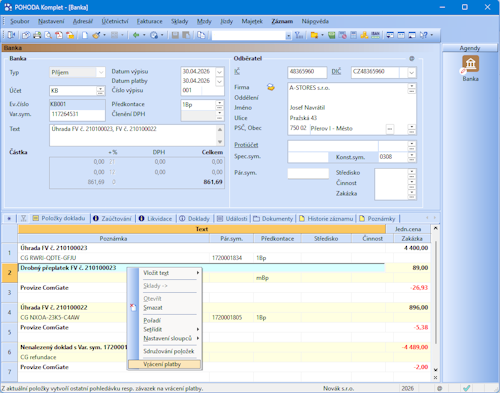500x393 pixels.
Task: Open the Účet selection list button
Action: click(x=100, y=91)
